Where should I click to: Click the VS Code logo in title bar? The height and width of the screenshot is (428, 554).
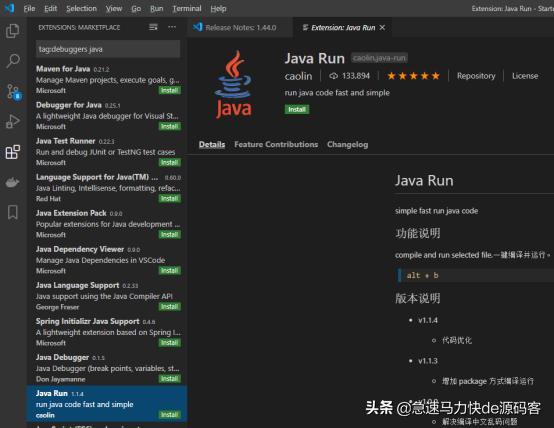coord(10,8)
